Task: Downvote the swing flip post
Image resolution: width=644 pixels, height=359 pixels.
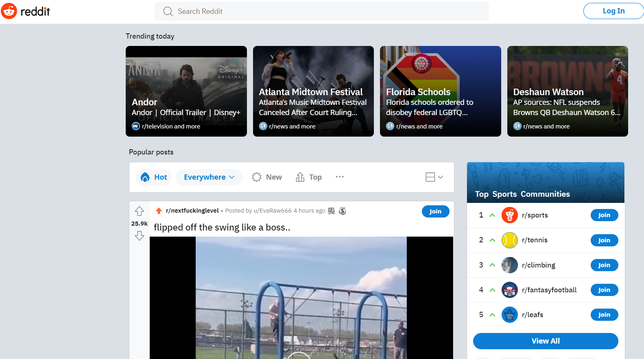Action: (x=140, y=236)
